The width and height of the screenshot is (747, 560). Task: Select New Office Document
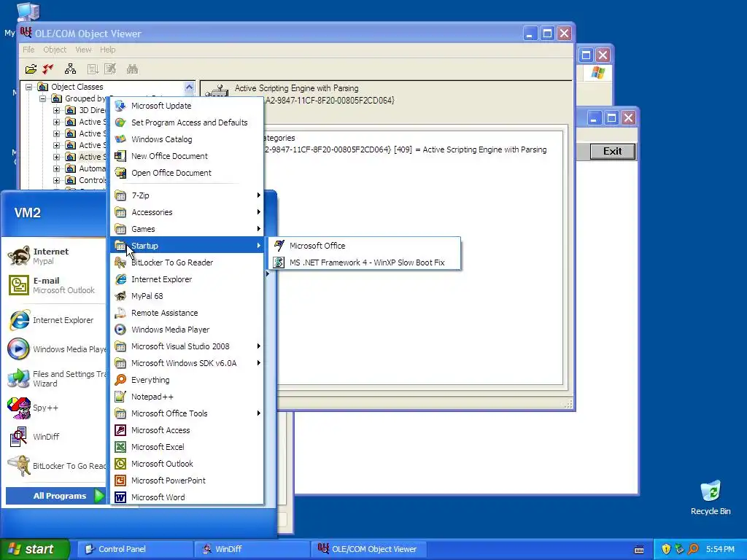pos(187,156)
